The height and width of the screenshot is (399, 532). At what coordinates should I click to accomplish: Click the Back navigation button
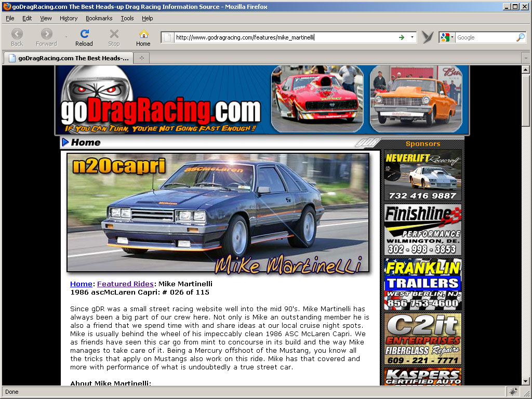pyautogui.click(x=17, y=37)
